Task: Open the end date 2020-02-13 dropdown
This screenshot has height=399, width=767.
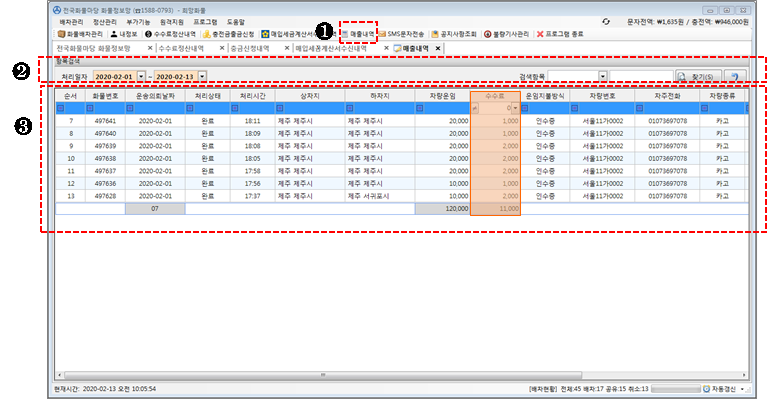Action: tap(202, 76)
